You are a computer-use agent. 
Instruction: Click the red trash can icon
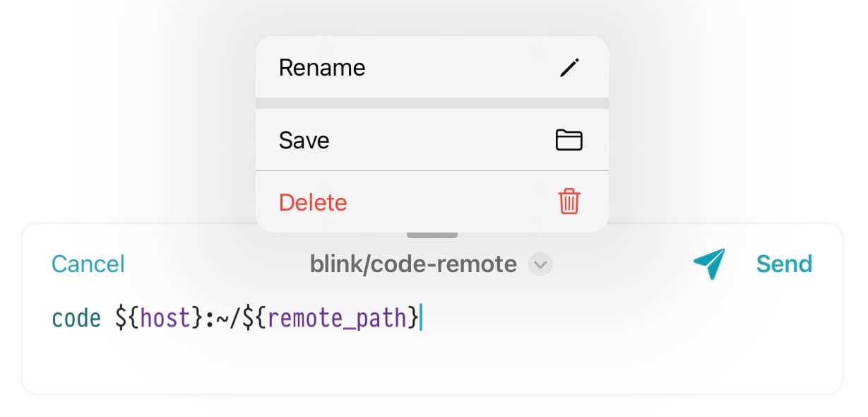tap(569, 202)
